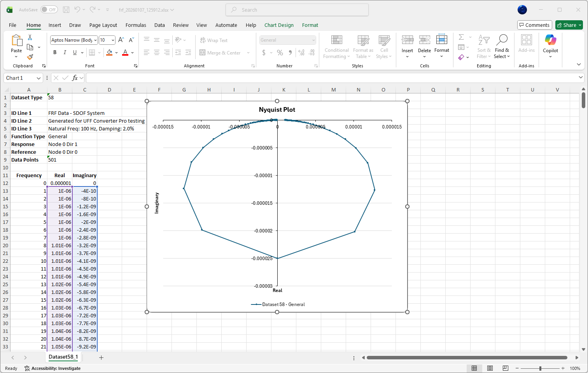The image size is (588, 373).
Task: Open the Chart Design tab
Action: (x=279, y=25)
